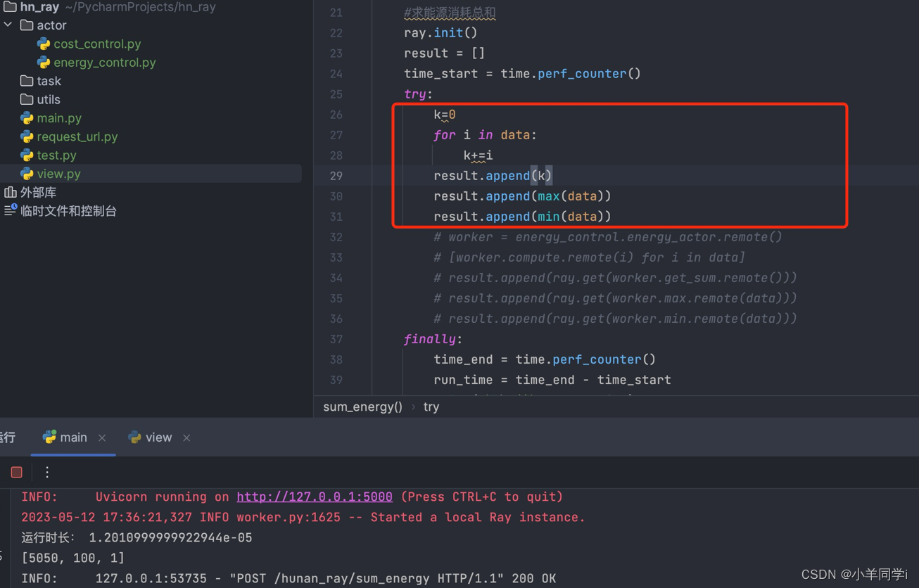This screenshot has height=588, width=919.
Task: Click the Python file icon beside main.py
Action: point(27,118)
